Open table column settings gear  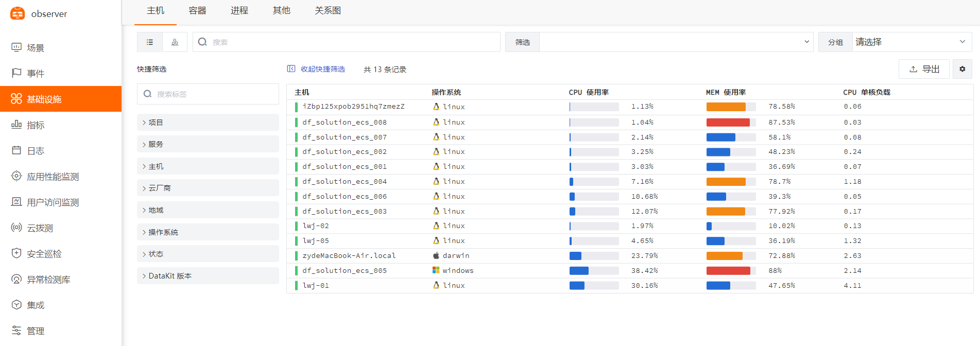click(962, 69)
